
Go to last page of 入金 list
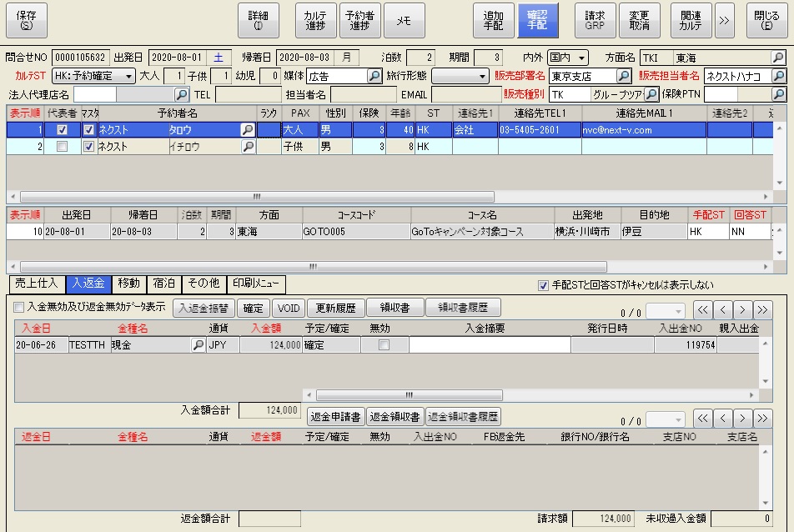(762, 309)
